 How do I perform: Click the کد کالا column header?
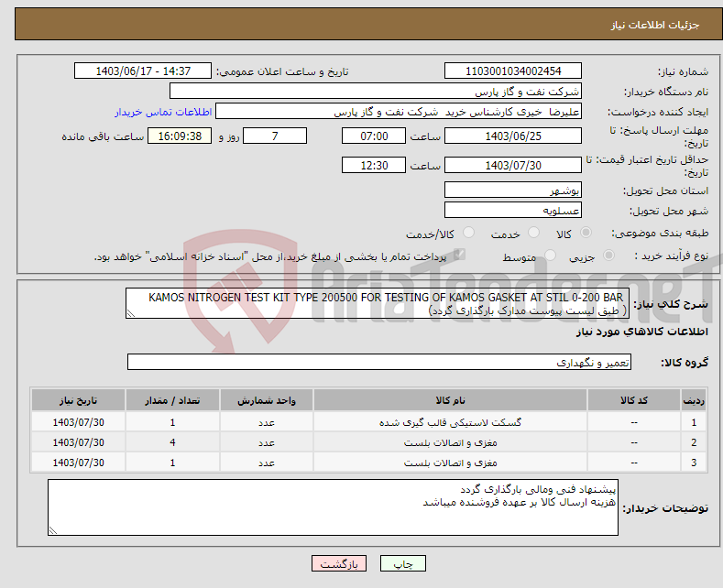(633, 400)
